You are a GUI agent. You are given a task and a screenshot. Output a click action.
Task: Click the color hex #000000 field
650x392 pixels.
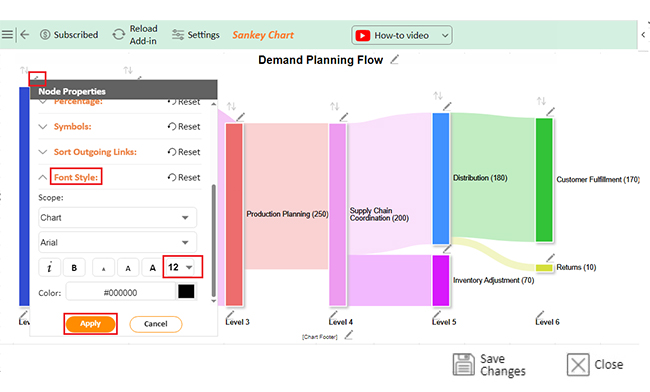(120, 293)
